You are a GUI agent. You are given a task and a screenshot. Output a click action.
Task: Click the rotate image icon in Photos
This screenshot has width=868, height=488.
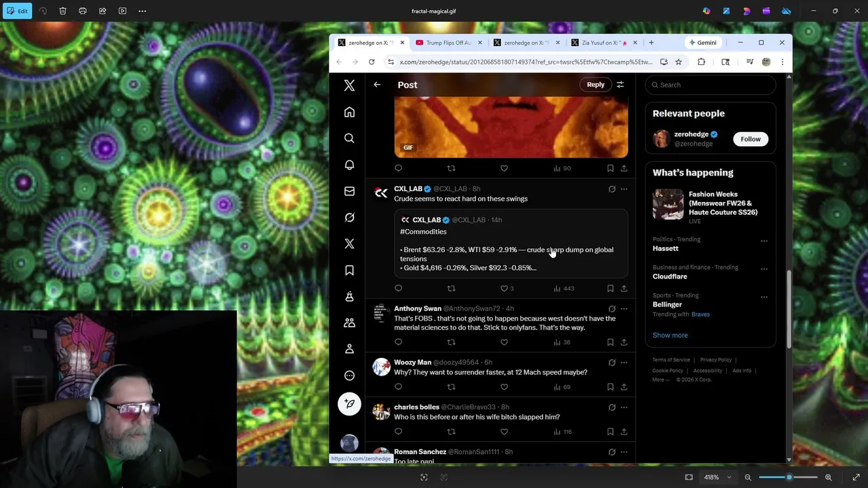pos(43,11)
